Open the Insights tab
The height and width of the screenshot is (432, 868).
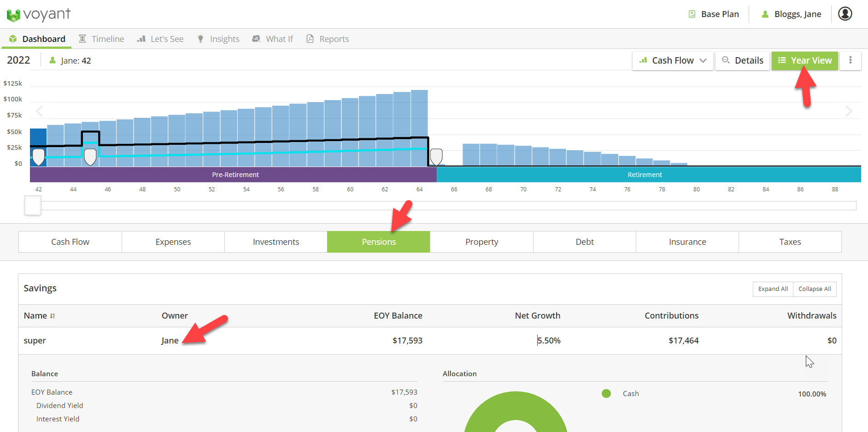coord(218,39)
